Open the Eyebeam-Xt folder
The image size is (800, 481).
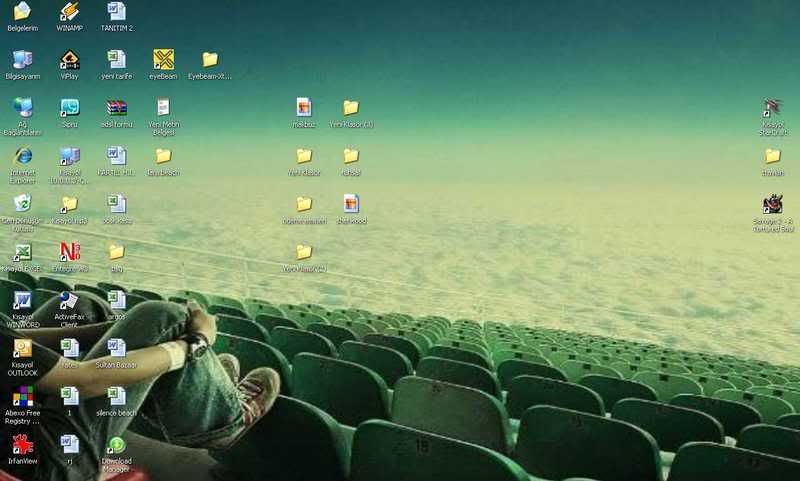(210, 59)
